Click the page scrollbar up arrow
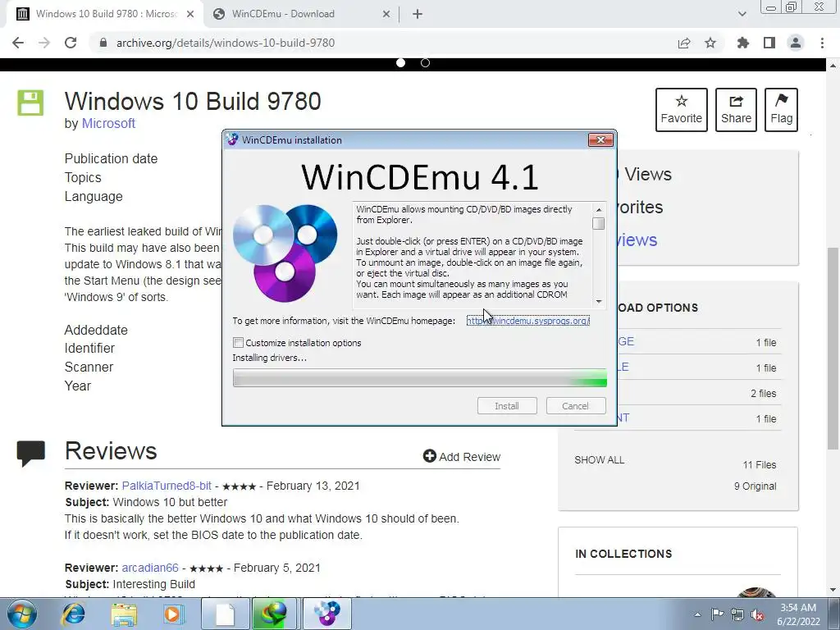The image size is (840, 630). pos(833,66)
